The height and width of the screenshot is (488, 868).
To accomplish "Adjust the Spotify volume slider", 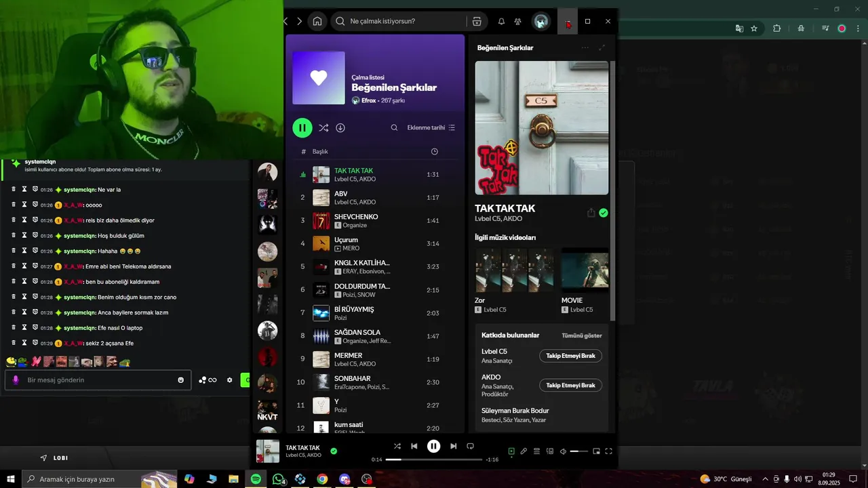I will point(579,451).
